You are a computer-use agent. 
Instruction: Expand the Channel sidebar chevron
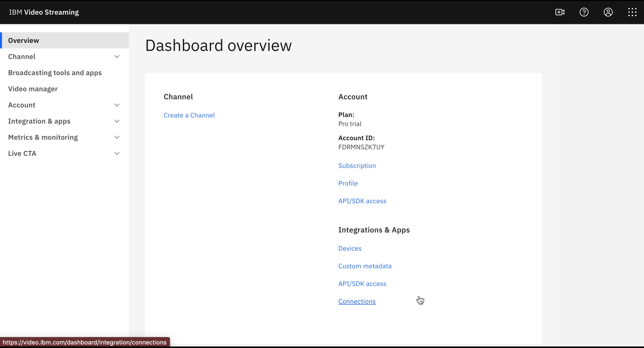[117, 57]
